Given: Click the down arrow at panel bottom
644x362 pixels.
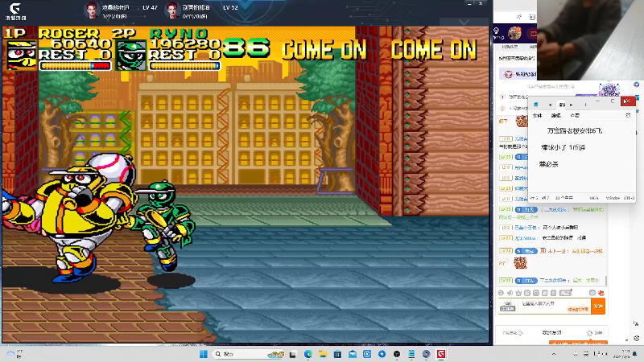Looking at the screenshot, I should 627,340.
